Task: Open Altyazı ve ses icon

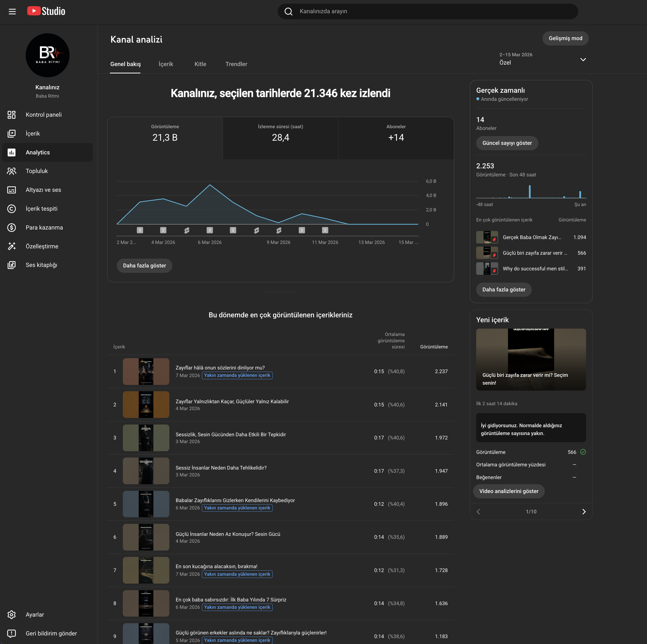Action: 12,190
